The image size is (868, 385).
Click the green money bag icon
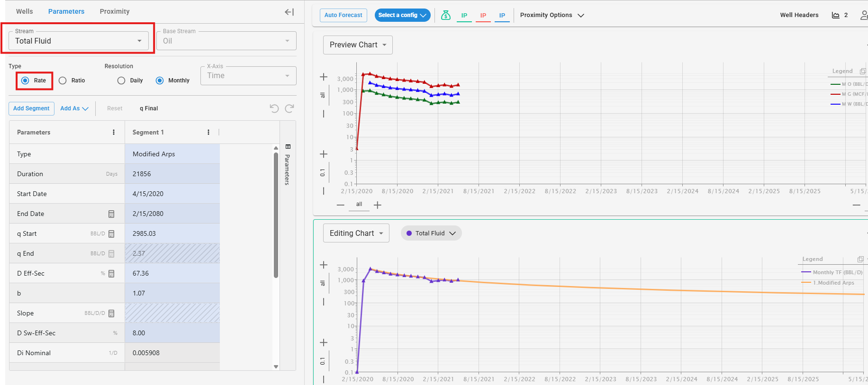(445, 15)
